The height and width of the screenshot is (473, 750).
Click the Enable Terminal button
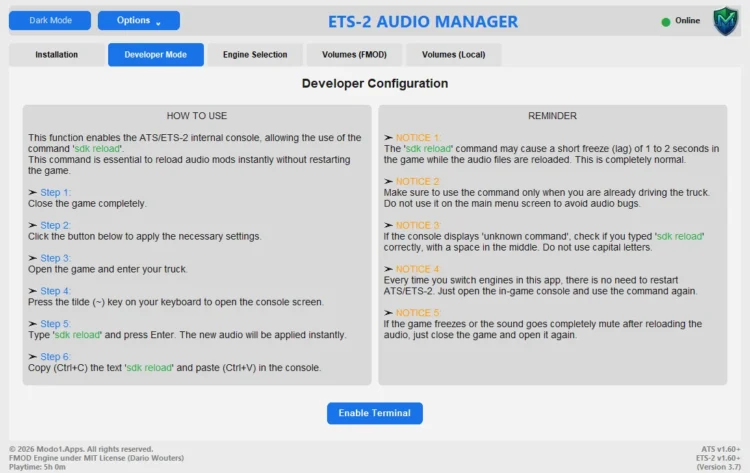(375, 413)
